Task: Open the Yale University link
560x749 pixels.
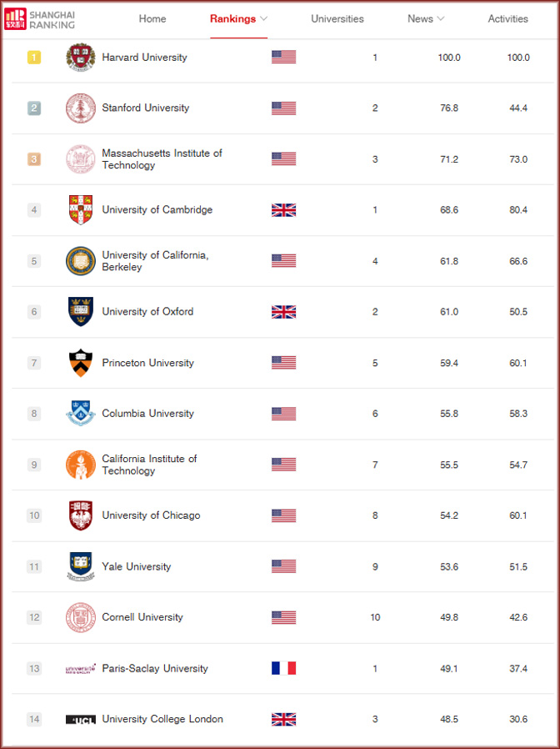Action: (x=136, y=566)
